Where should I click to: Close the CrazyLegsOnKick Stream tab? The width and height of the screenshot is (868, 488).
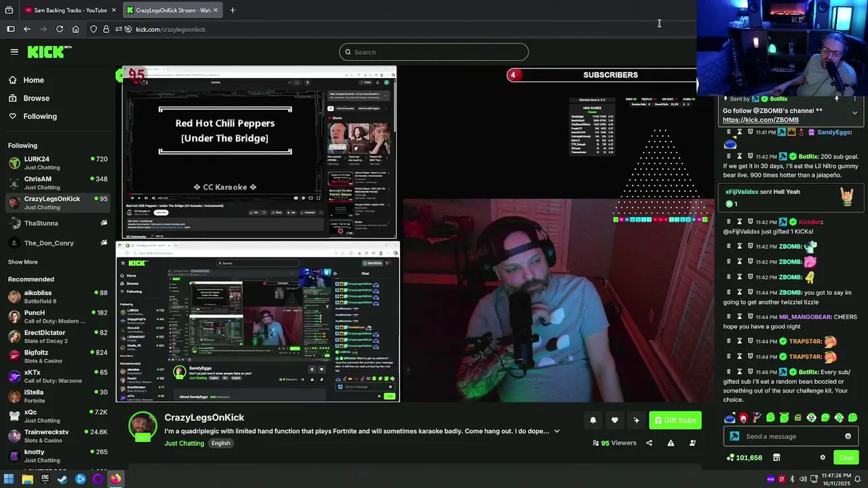[216, 10]
